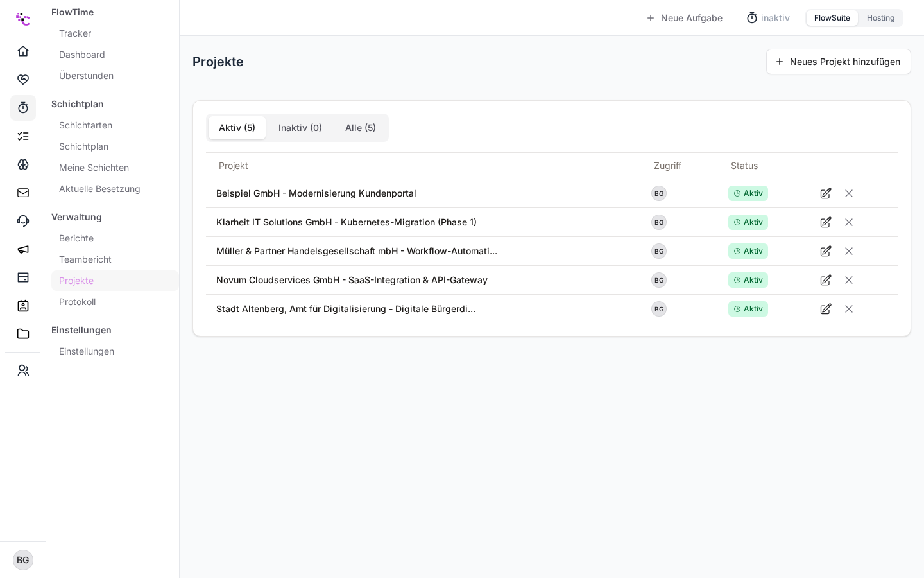
Task: Show the Alle (5) projects tab
Action: [361, 128]
